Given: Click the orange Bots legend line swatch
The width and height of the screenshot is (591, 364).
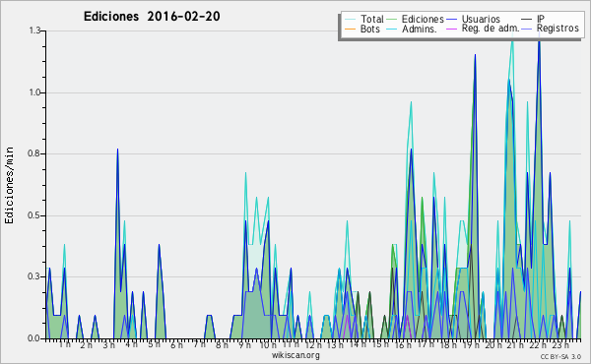Looking at the screenshot, I should coord(350,29).
